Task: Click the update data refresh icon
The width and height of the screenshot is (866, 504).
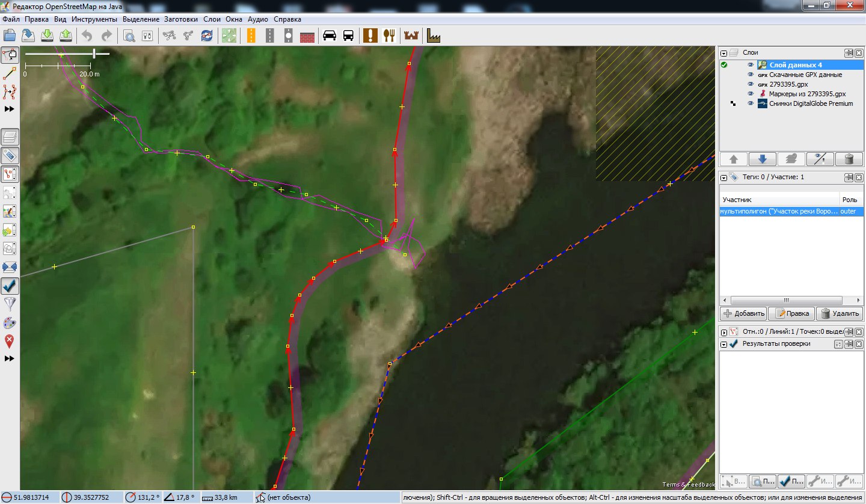Action: coord(207,35)
